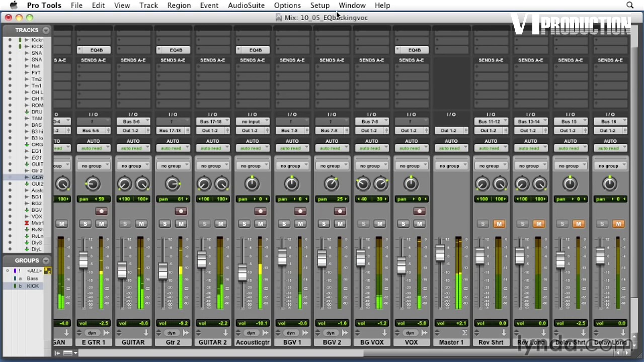
Task: Click the down-arrow track type icon on GUITAR
Action: pyautogui.click(x=146, y=333)
